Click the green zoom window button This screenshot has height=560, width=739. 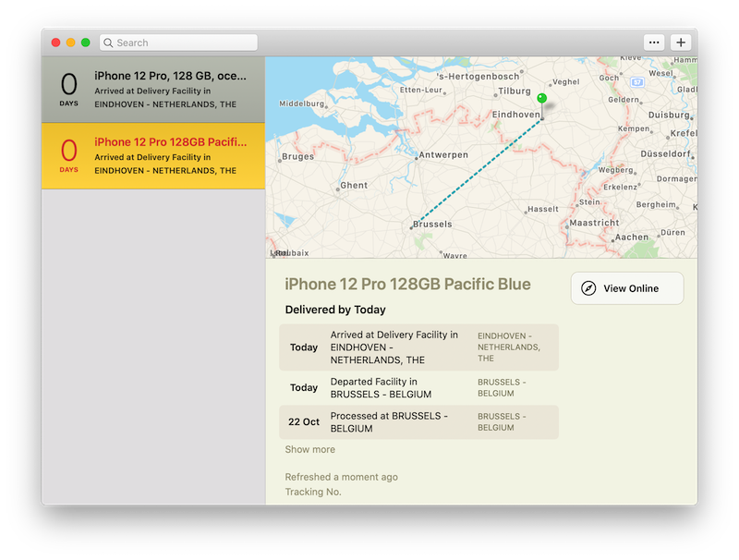click(85, 43)
